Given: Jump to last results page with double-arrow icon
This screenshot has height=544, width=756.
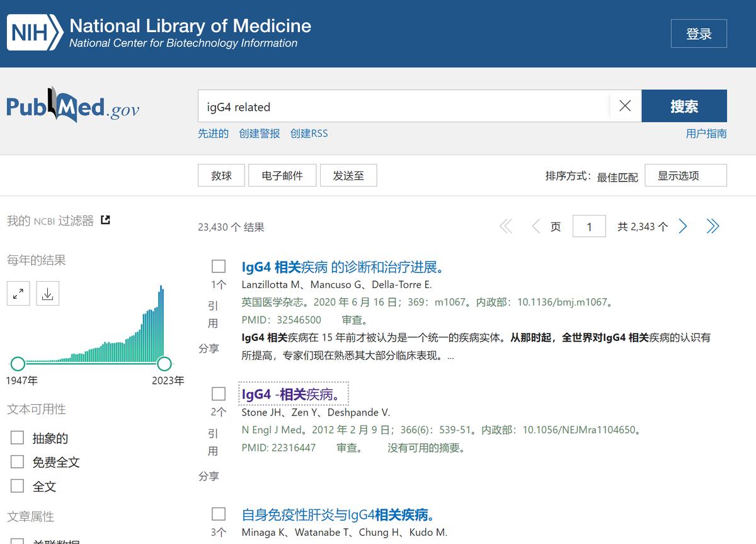Looking at the screenshot, I should (713, 226).
